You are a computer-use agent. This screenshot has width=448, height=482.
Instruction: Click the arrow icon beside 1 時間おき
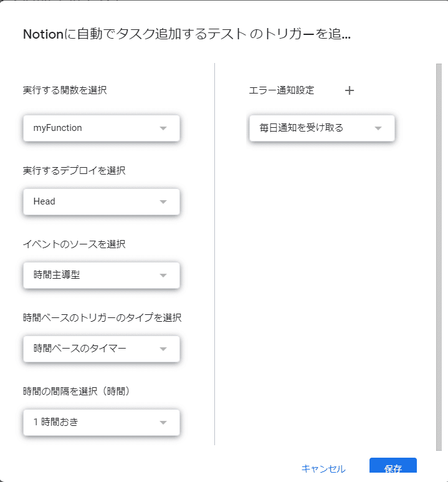click(163, 422)
